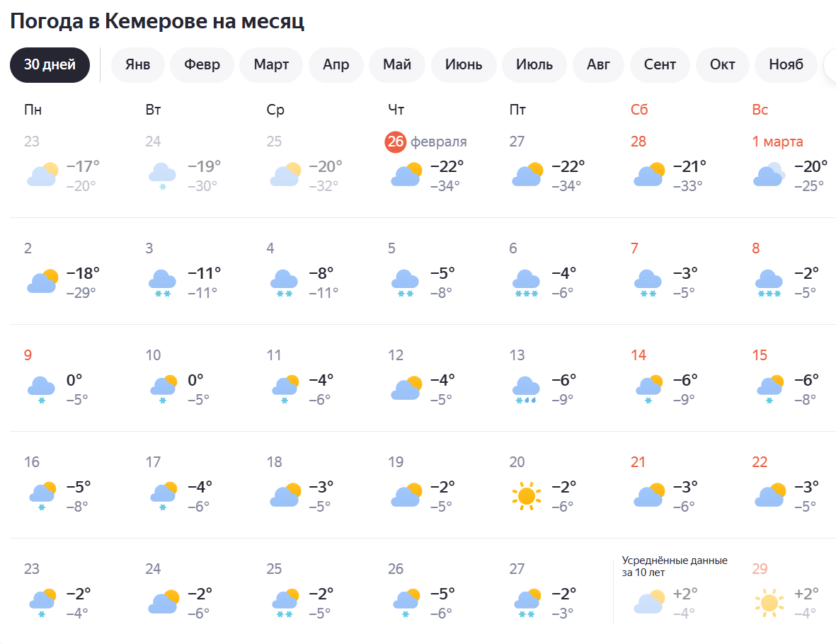Click the weather icon for March 2
The width and height of the screenshot is (836, 644).
pyautogui.click(x=42, y=282)
